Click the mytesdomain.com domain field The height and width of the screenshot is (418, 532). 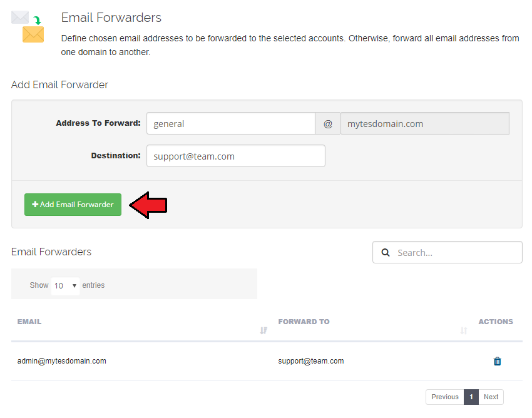click(424, 124)
